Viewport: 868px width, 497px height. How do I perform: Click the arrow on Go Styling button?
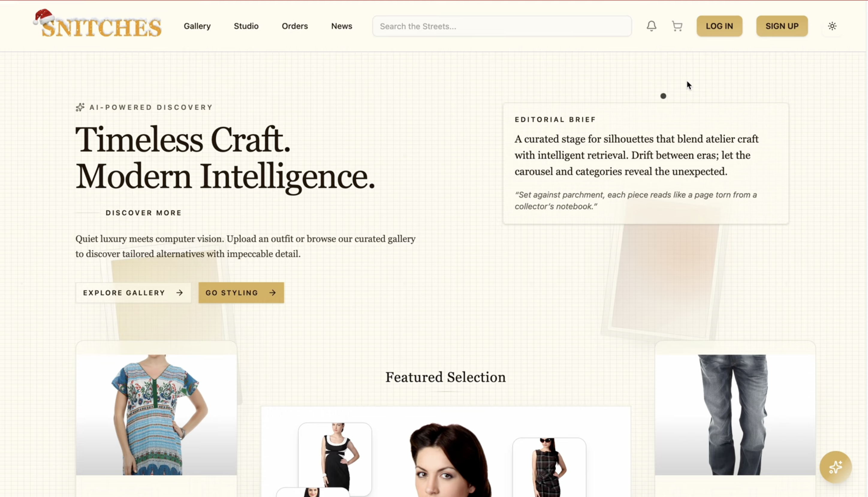point(272,293)
